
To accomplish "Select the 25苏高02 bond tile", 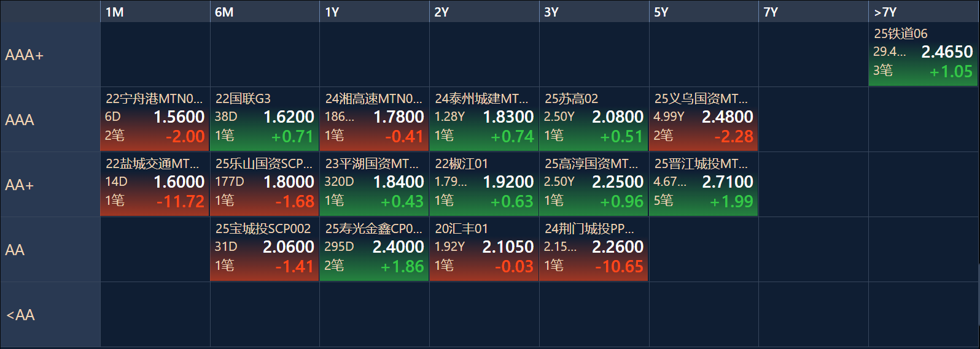I will tap(594, 120).
